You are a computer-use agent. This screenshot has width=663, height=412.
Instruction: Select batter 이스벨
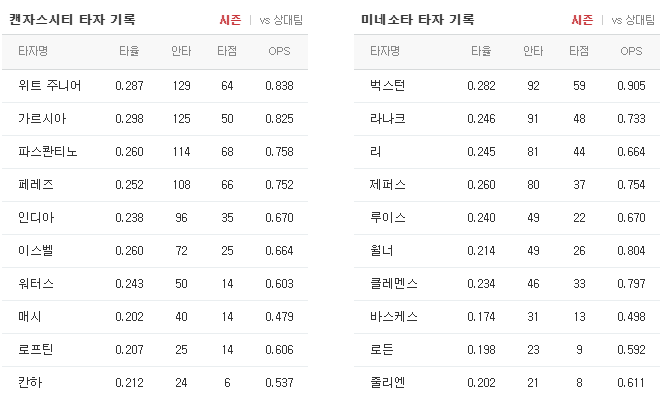pyautogui.click(x=155, y=251)
